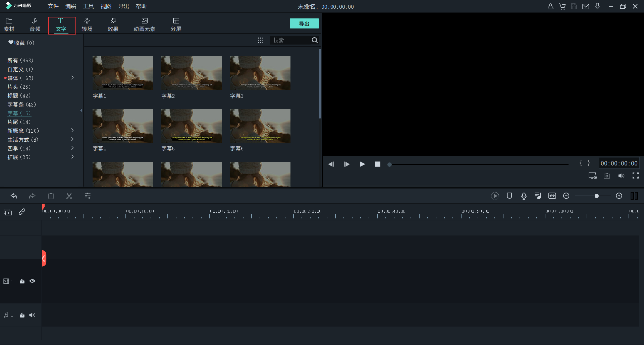Mute audio track 1 speaker
This screenshot has height=345, width=644.
click(x=32, y=315)
